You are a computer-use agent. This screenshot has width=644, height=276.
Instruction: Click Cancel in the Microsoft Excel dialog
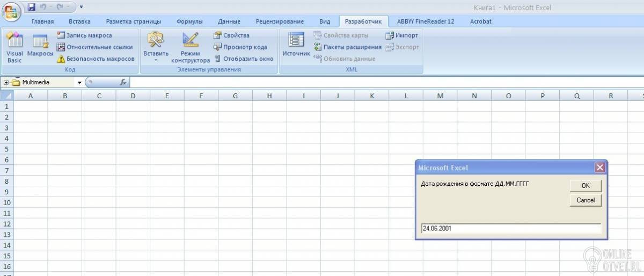coord(586,200)
